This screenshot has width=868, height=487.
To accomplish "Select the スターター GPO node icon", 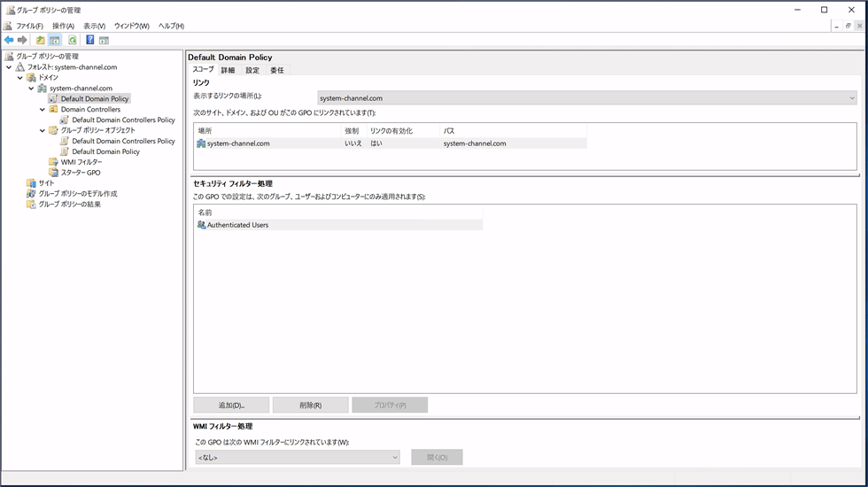I will pyautogui.click(x=53, y=173).
